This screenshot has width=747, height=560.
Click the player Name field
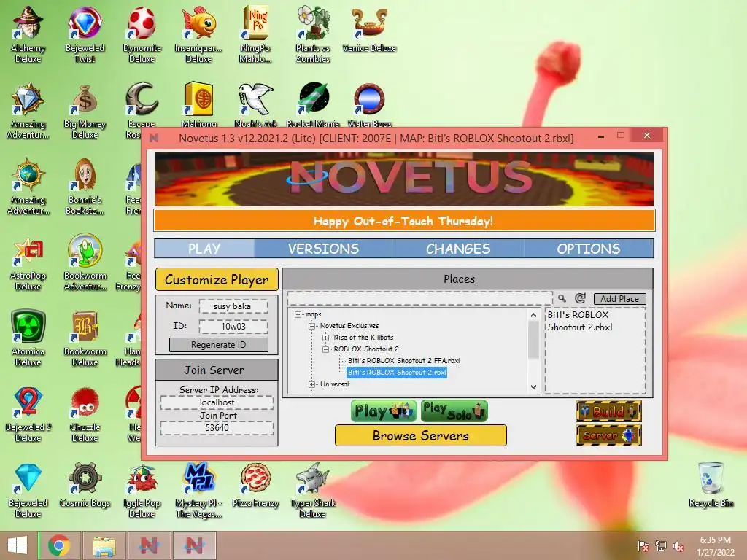click(x=233, y=306)
